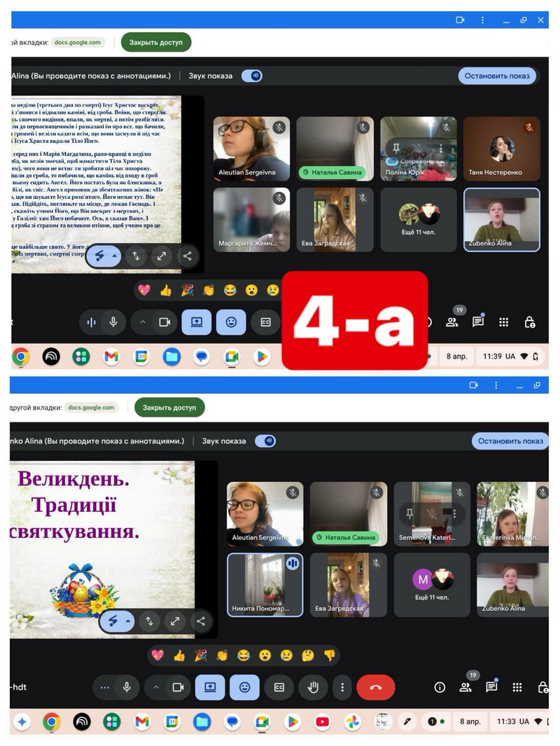Open annotation pen dropdown on the upper slide

(x=115, y=256)
